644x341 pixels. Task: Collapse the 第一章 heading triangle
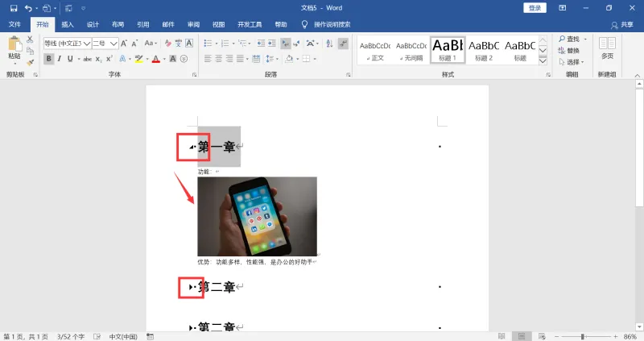pos(191,147)
